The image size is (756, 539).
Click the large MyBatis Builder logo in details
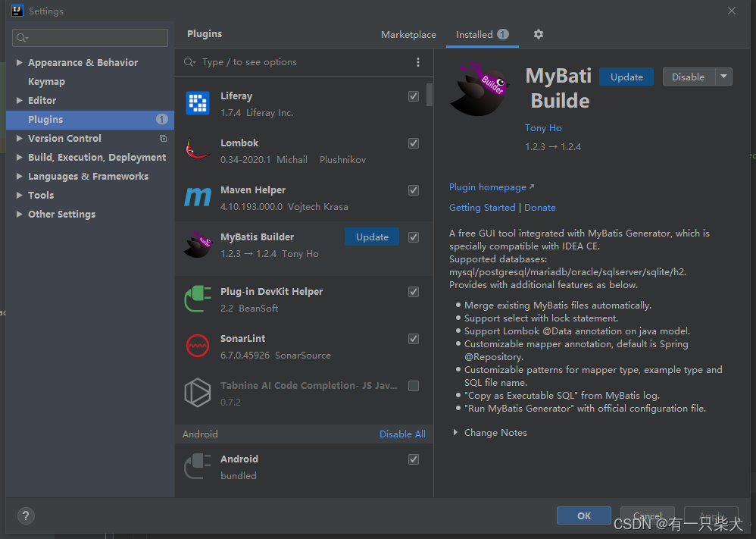tap(480, 89)
